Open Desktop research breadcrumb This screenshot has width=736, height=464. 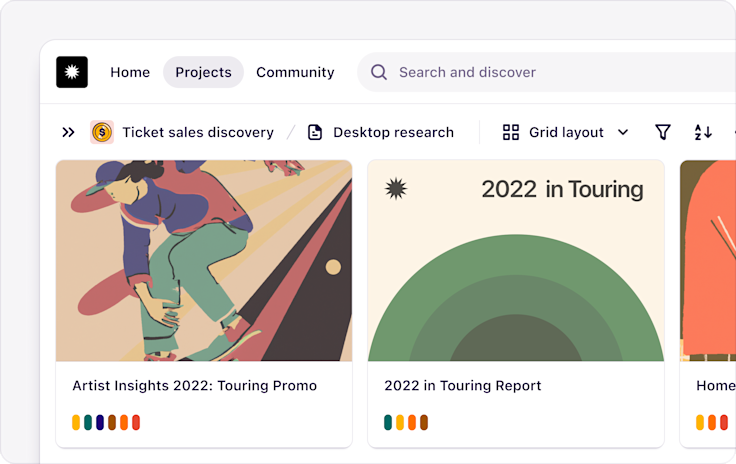coord(393,132)
